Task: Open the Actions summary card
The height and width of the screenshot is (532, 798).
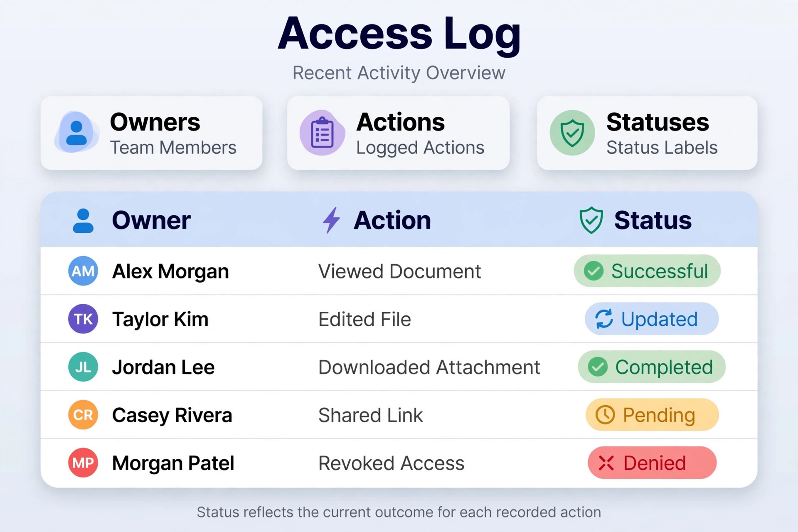Action: pos(398,133)
